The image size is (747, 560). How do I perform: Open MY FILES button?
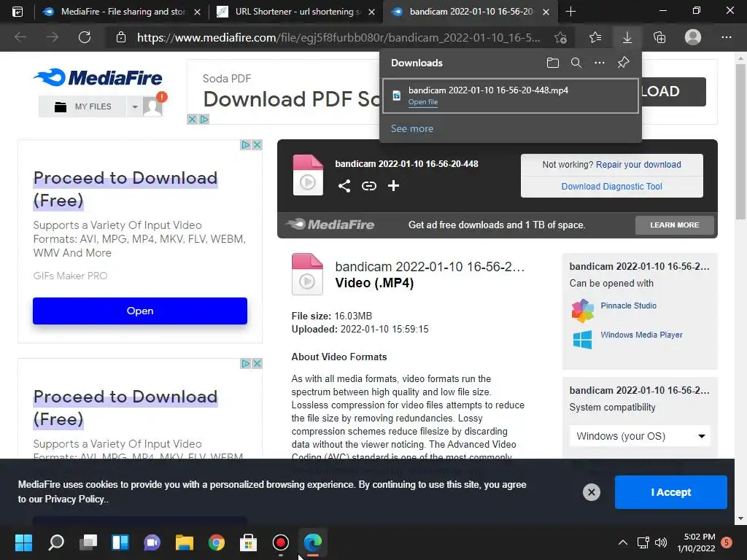[x=83, y=106]
